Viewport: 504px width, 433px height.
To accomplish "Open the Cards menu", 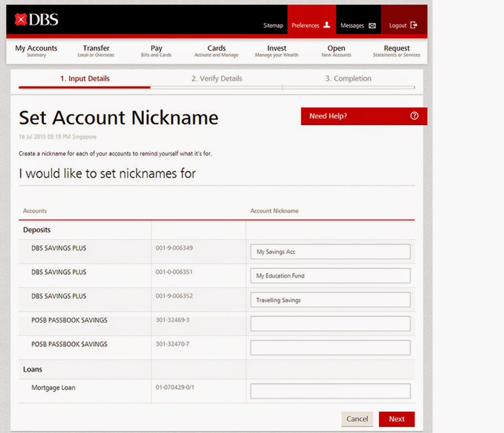I will click(x=217, y=51).
